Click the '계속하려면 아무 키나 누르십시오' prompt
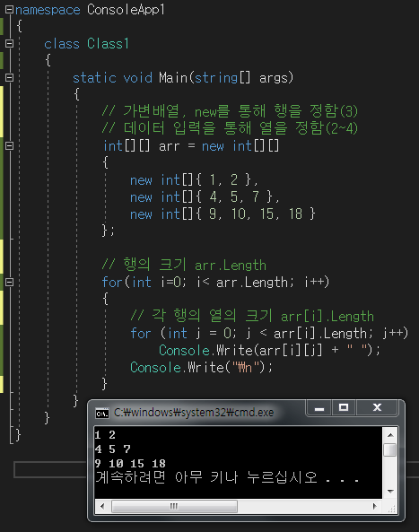 click(227, 477)
